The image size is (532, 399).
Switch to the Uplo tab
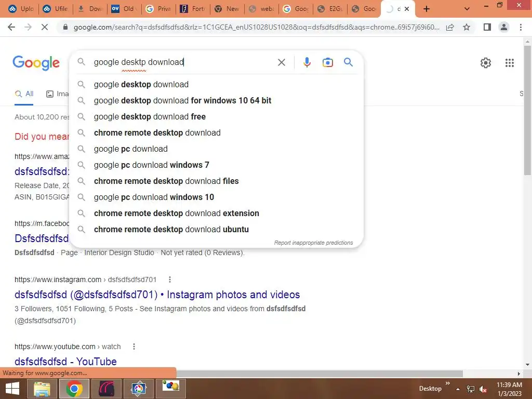click(22, 9)
